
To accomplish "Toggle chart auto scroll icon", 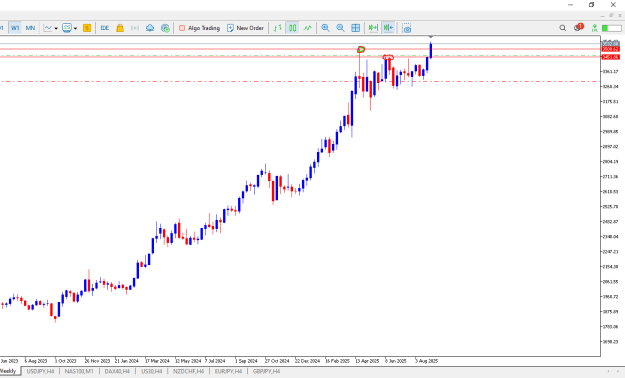I will pos(373,28).
